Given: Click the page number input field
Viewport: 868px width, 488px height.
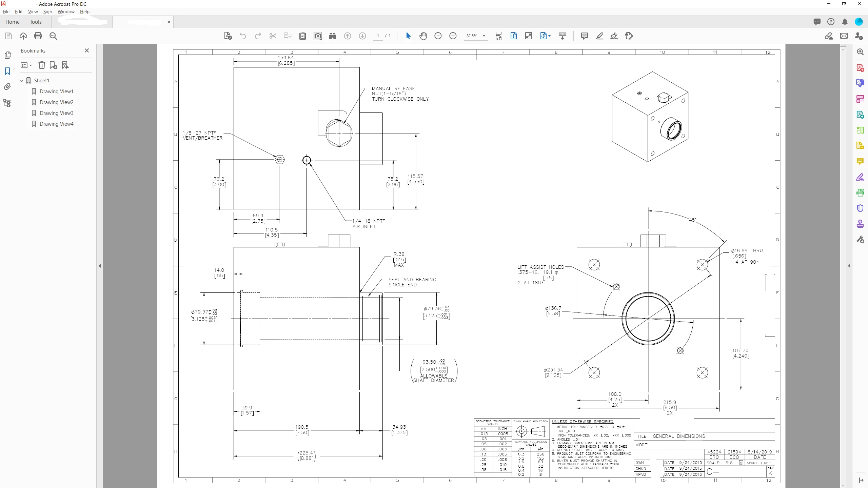Looking at the screenshot, I should tap(378, 36).
